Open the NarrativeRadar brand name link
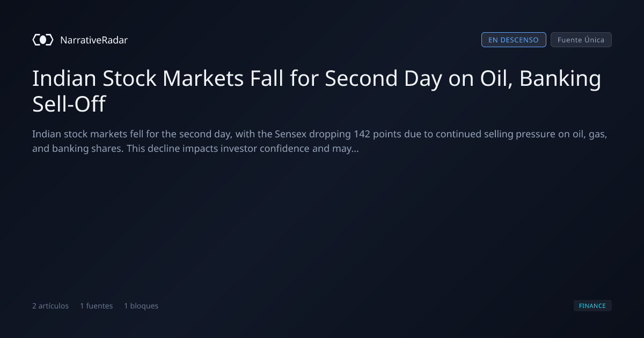This screenshot has width=644, height=338. 94,40
